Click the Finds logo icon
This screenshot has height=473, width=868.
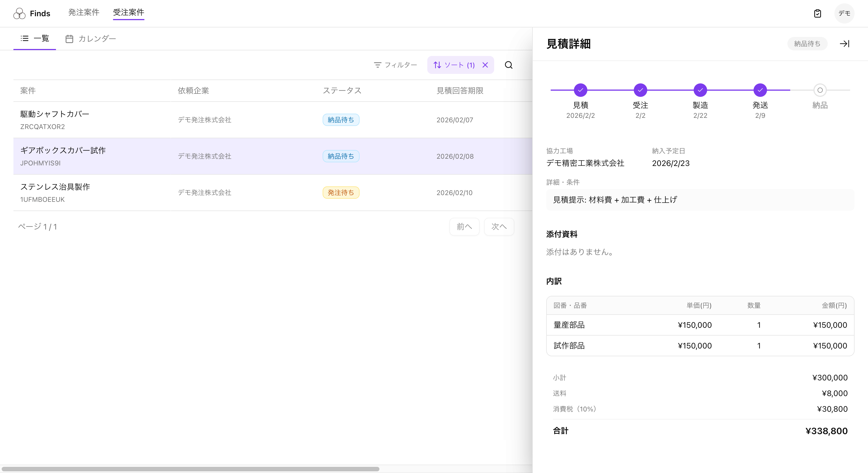(x=19, y=13)
